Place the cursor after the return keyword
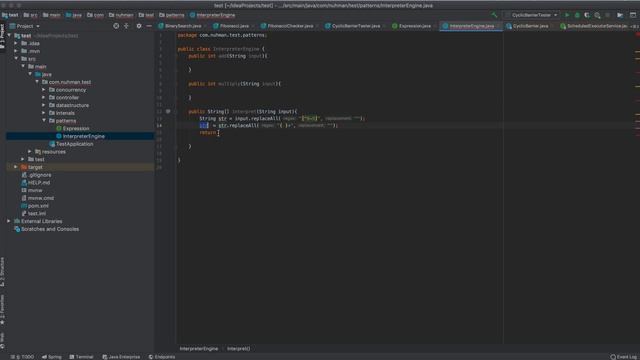Viewport: 640px width, 360px height. (217, 132)
